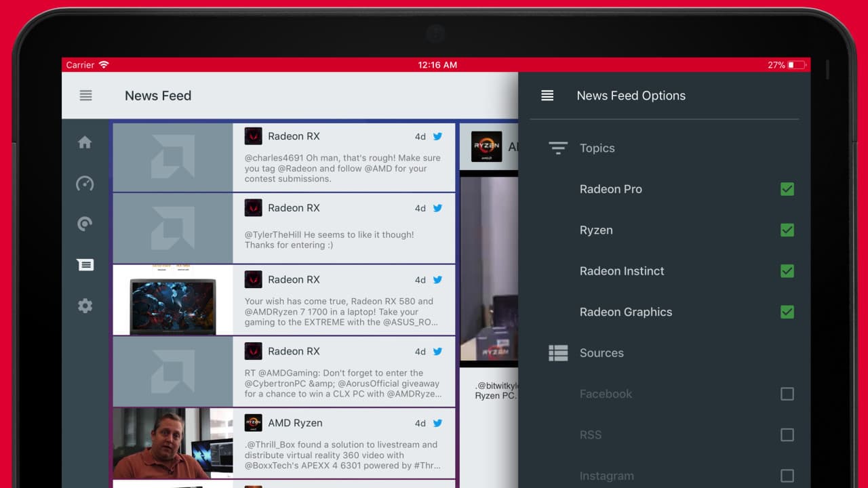The width and height of the screenshot is (868, 488).
Task: Click the "4d" timestamp on AMD Ryzen tweet
Action: coord(420,424)
